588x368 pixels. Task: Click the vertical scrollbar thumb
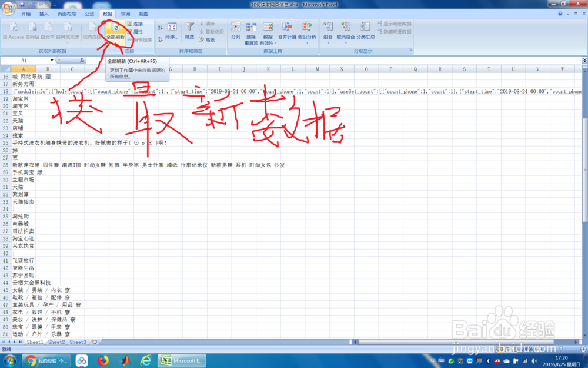pos(584,170)
